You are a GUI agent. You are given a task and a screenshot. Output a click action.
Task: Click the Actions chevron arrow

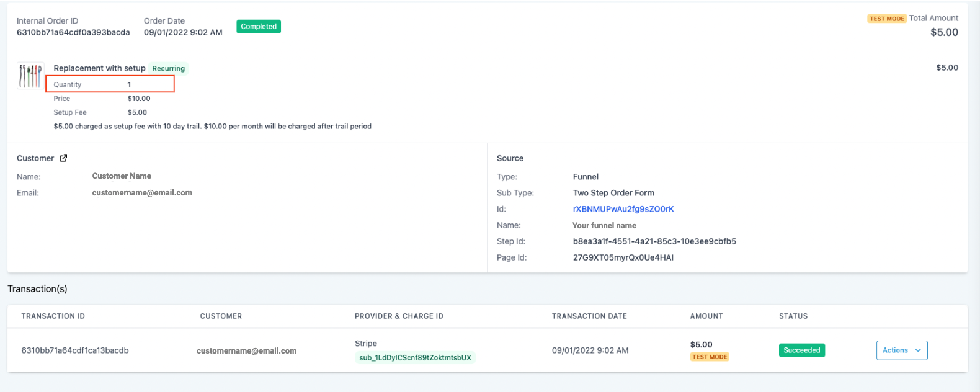point(917,350)
